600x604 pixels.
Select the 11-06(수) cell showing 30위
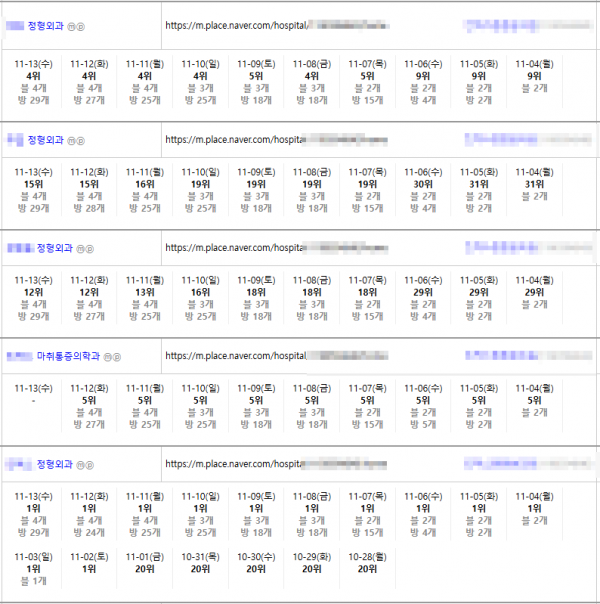click(x=423, y=184)
